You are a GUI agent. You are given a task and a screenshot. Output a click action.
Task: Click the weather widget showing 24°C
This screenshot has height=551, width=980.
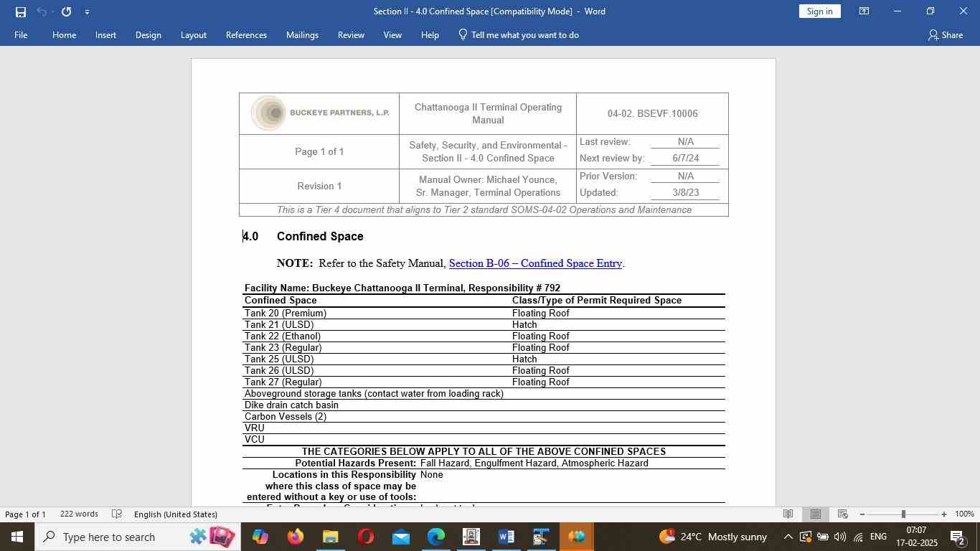point(712,537)
